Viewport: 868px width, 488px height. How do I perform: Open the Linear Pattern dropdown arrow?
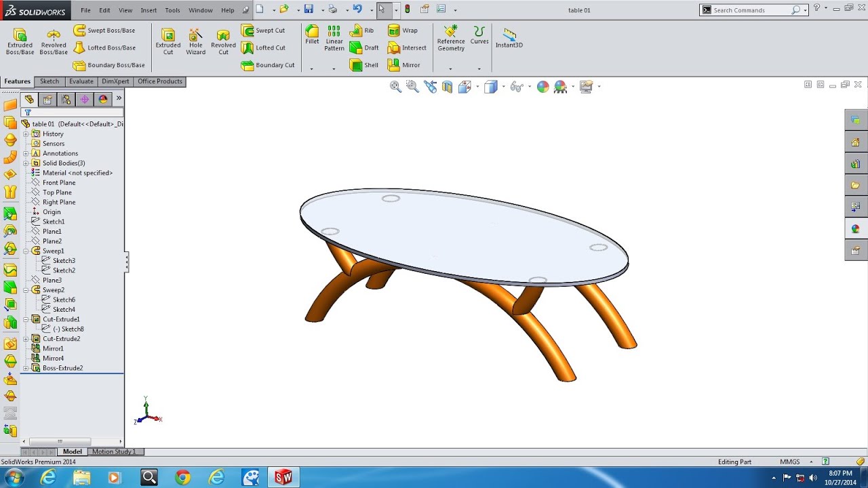334,68
